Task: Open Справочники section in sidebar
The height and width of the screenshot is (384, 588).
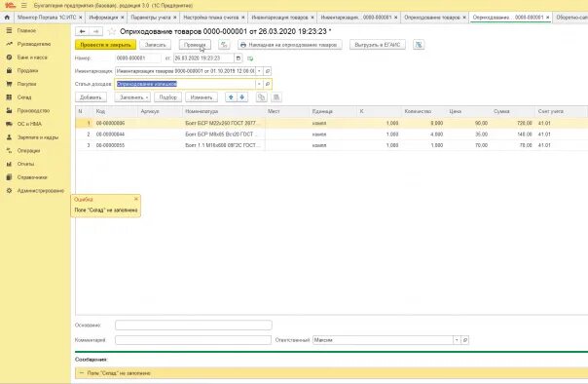Action: 32,177
